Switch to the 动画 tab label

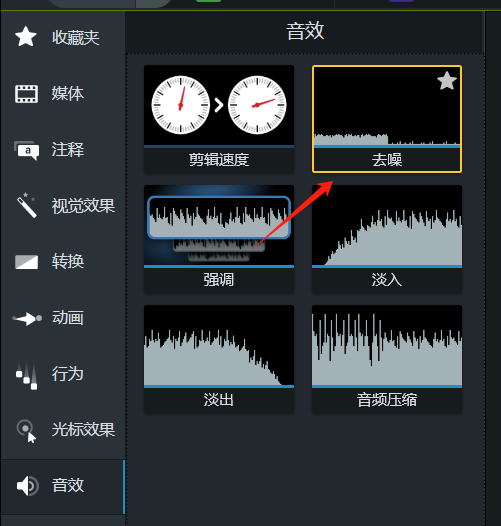click(x=68, y=317)
